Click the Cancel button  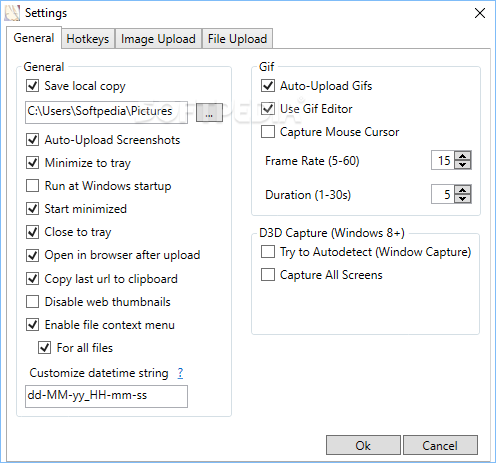coord(440,445)
